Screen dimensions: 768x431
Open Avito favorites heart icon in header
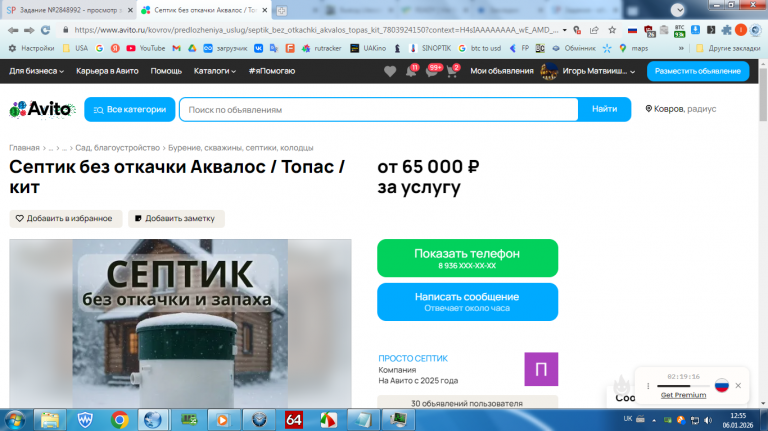point(390,72)
